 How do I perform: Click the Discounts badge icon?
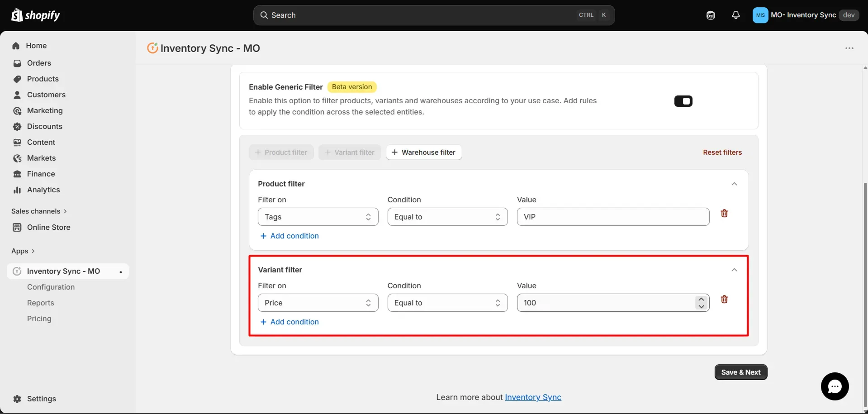point(17,127)
